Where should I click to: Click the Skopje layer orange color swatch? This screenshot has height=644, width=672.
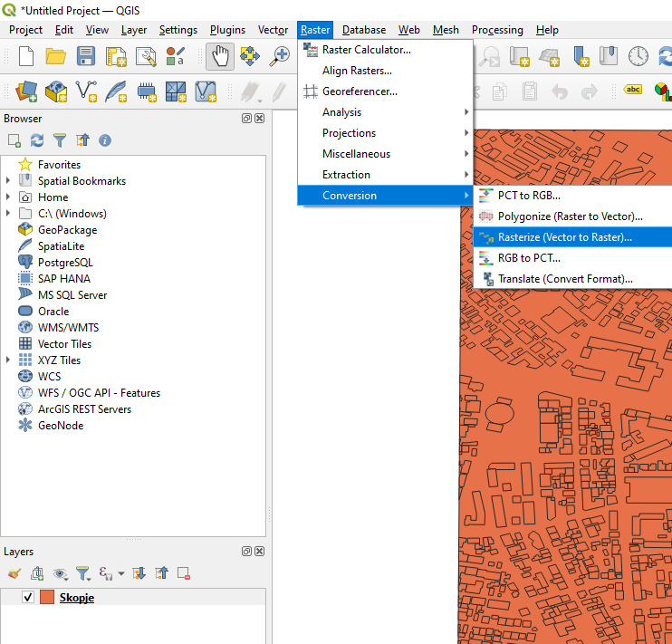[x=47, y=597]
